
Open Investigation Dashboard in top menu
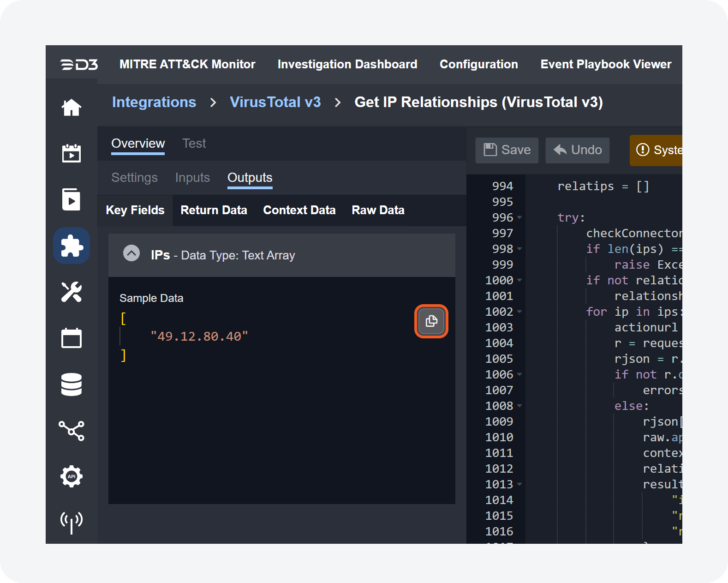[x=347, y=64]
